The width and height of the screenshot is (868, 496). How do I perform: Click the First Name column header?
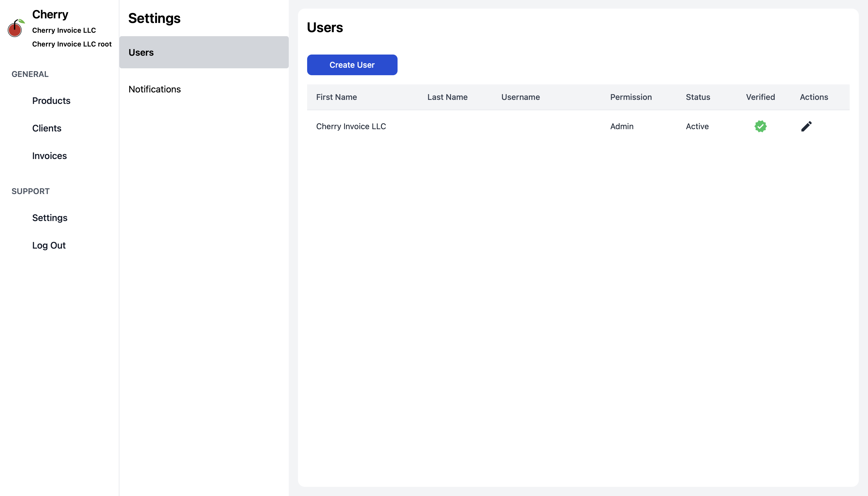click(336, 97)
